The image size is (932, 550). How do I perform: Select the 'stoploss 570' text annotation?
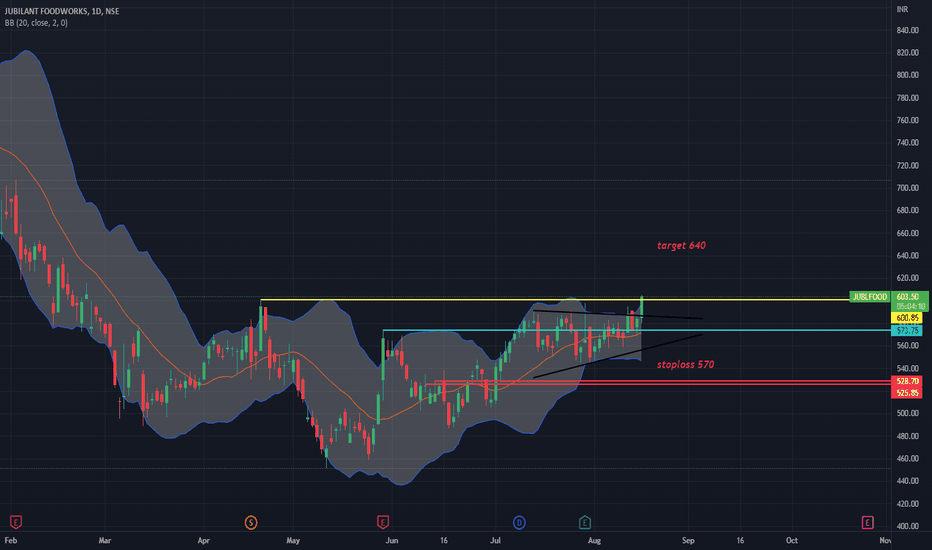point(685,364)
